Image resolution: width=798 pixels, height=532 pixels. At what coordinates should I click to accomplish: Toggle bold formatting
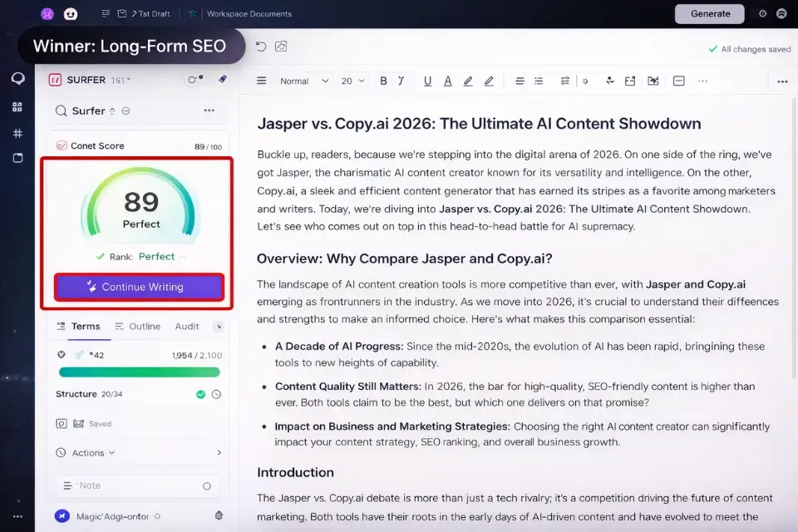pyautogui.click(x=382, y=81)
